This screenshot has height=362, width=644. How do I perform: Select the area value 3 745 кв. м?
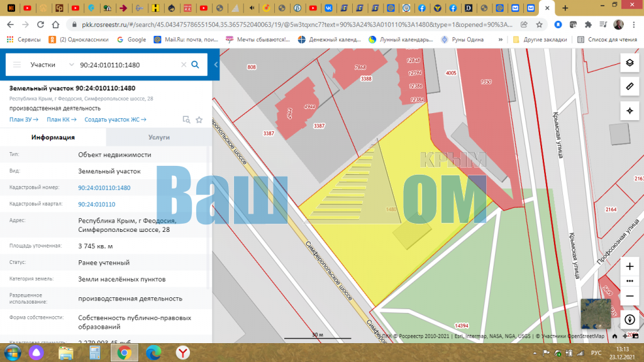pyautogui.click(x=96, y=246)
